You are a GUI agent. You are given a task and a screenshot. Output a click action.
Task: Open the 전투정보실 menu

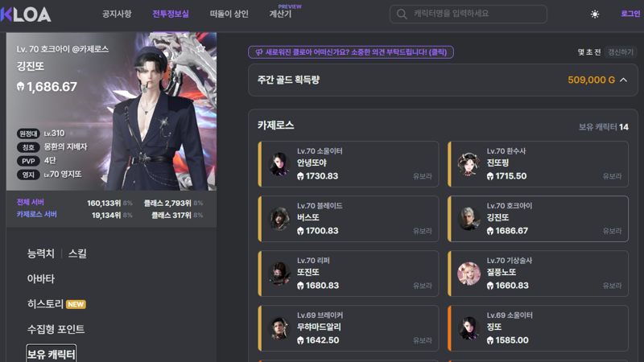pos(171,14)
